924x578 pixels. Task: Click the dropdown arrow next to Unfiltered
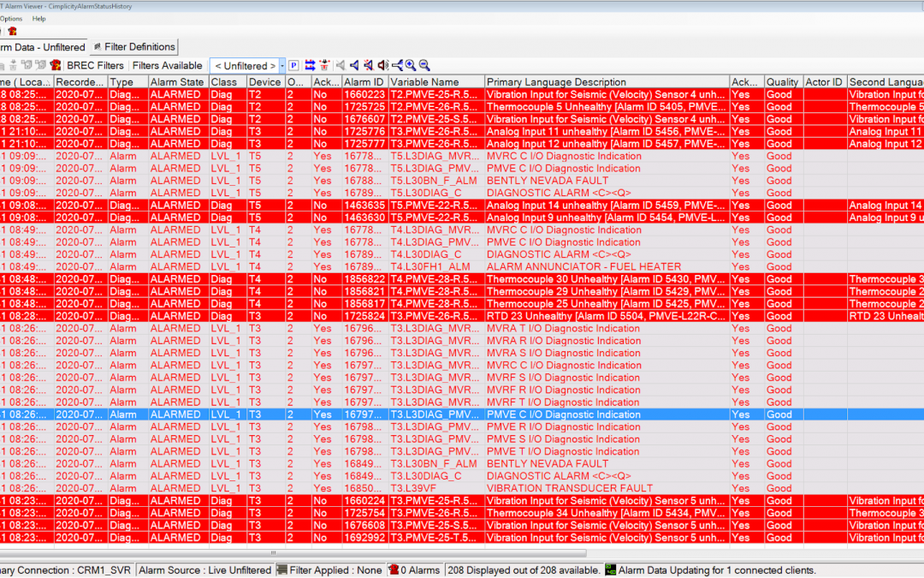pos(282,66)
